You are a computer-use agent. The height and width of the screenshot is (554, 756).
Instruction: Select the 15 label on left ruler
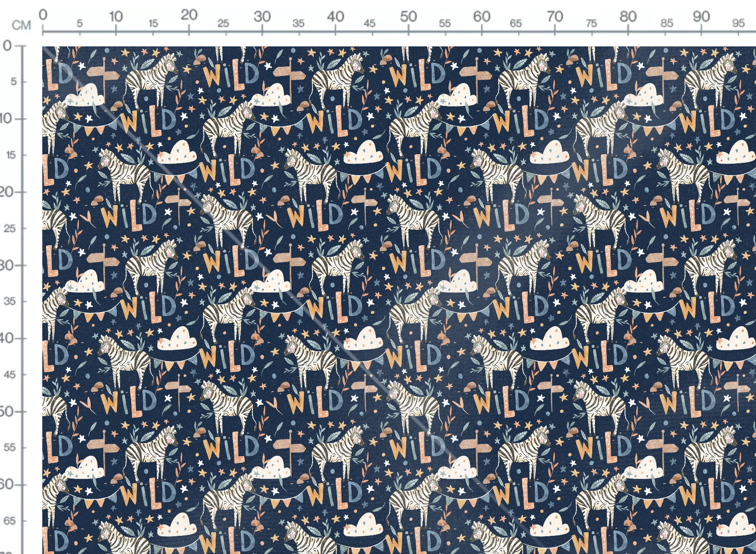click(11, 155)
